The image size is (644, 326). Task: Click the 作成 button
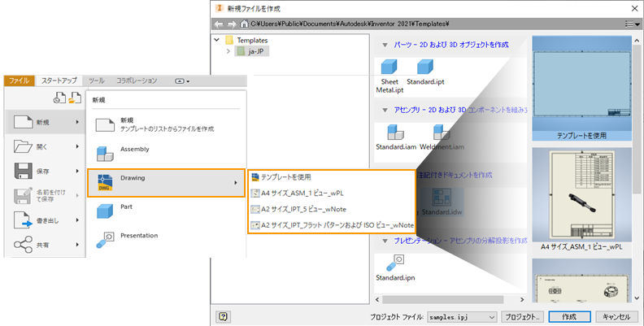tap(569, 316)
